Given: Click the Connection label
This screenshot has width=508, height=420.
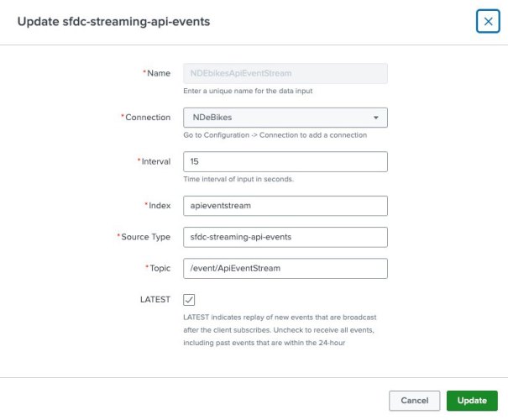Looking at the screenshot, I should pos(146,118).
